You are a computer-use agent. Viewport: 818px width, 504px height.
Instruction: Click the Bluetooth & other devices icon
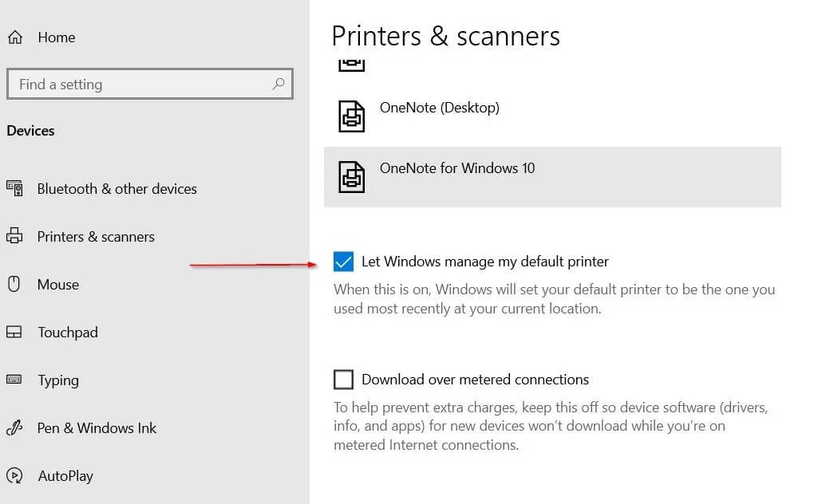tap(14, 189)
